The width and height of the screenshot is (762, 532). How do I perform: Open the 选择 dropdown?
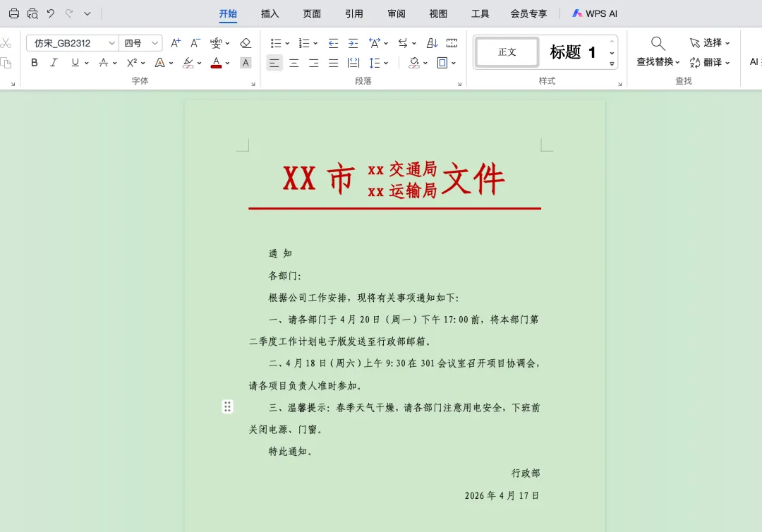710,43
